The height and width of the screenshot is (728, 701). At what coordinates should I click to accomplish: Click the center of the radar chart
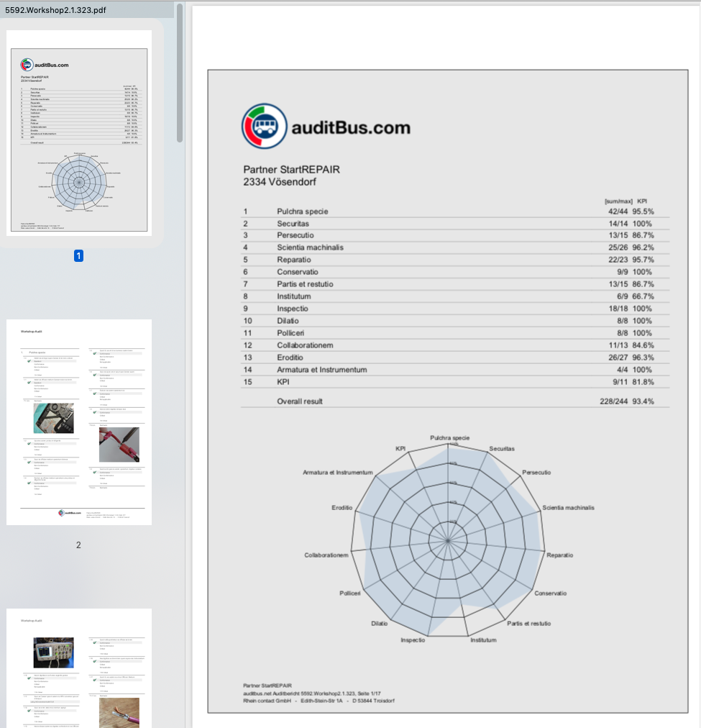pyautogui.click(x=446, y=540)
